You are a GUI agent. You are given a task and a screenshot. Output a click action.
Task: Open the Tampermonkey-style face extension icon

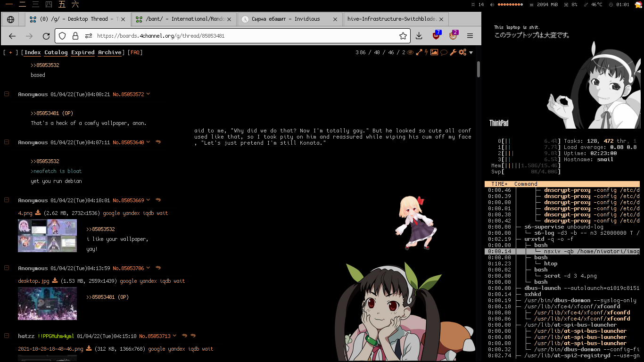pos(454,36)
